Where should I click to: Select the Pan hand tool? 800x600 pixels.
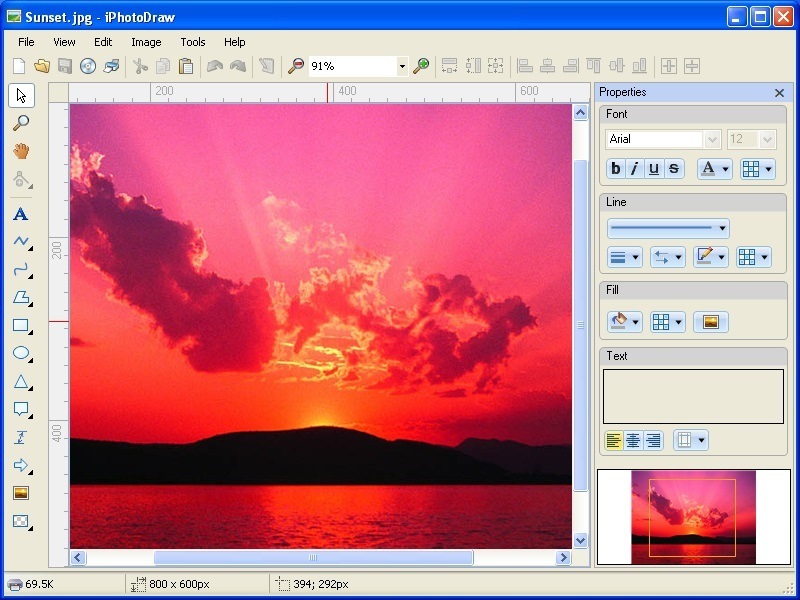[22, 151]
